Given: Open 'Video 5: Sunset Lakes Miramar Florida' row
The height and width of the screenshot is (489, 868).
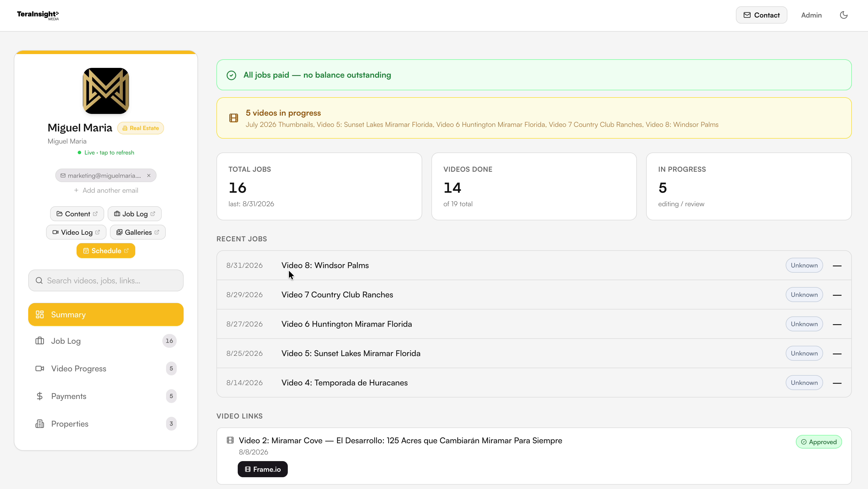Looking at the screenshot, I should click(534, 353).
